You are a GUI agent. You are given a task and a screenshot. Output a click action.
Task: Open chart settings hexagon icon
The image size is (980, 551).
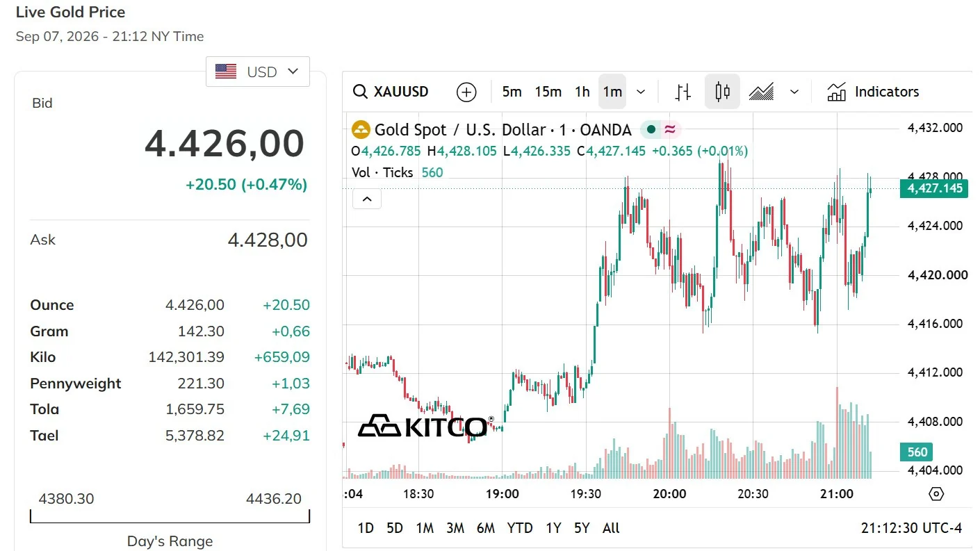[x=936, y=494]
